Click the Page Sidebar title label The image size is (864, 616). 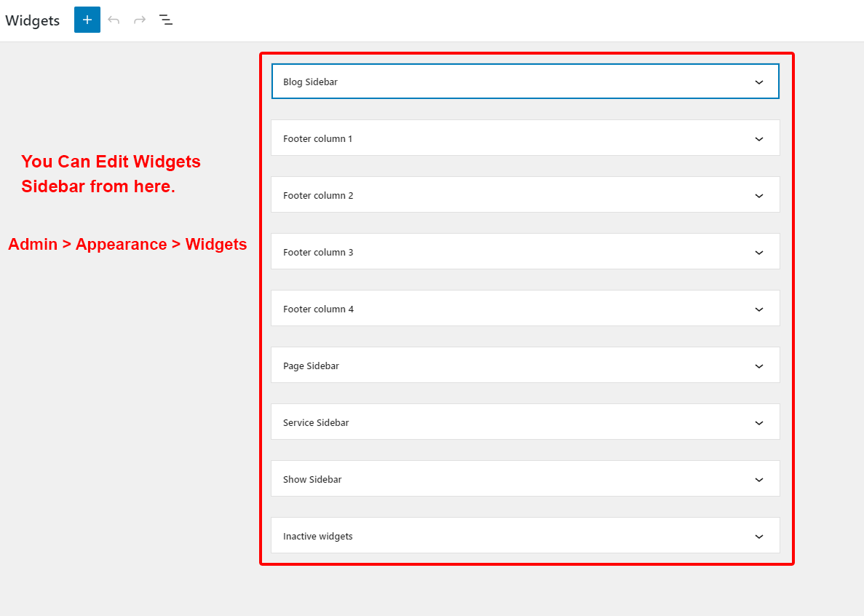tap(311, 366)
